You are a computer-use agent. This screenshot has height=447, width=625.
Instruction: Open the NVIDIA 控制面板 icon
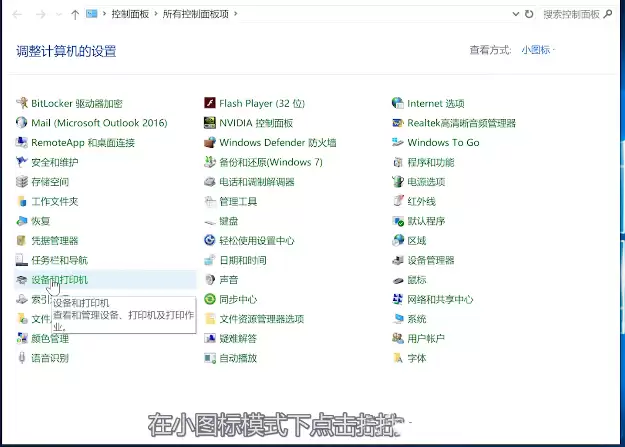click(210, 123)
